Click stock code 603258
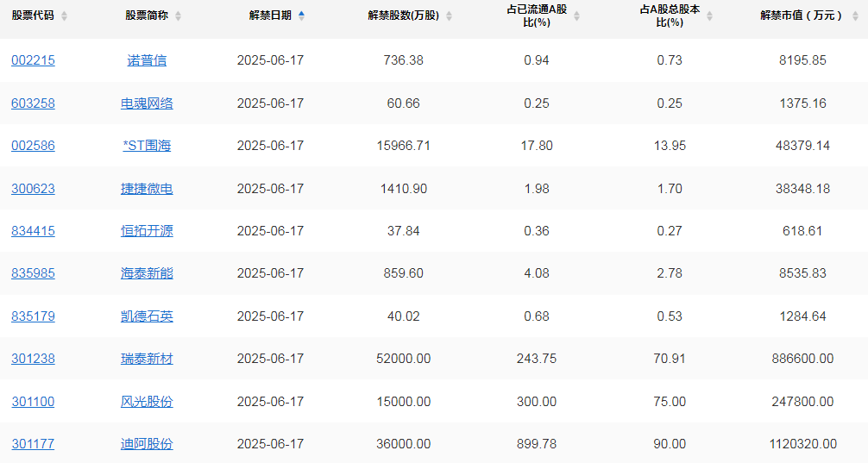868x463 pixels. [x=33, y=103]
